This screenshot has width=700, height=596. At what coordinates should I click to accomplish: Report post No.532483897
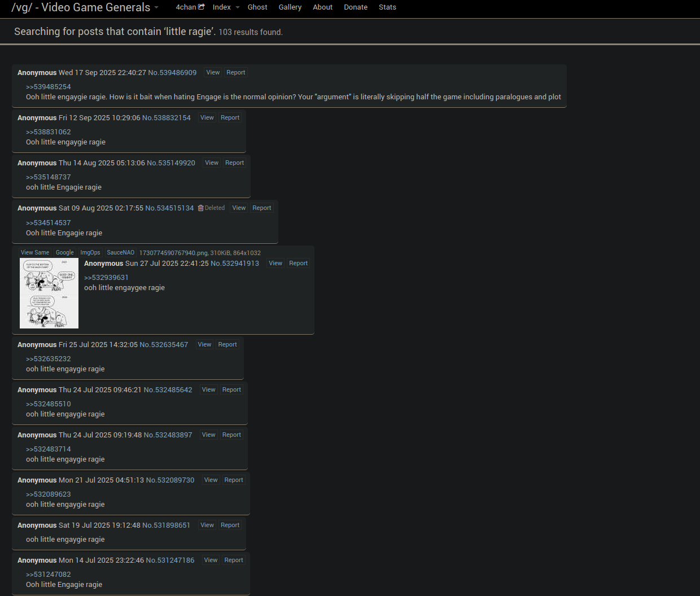tap(231, 435)
